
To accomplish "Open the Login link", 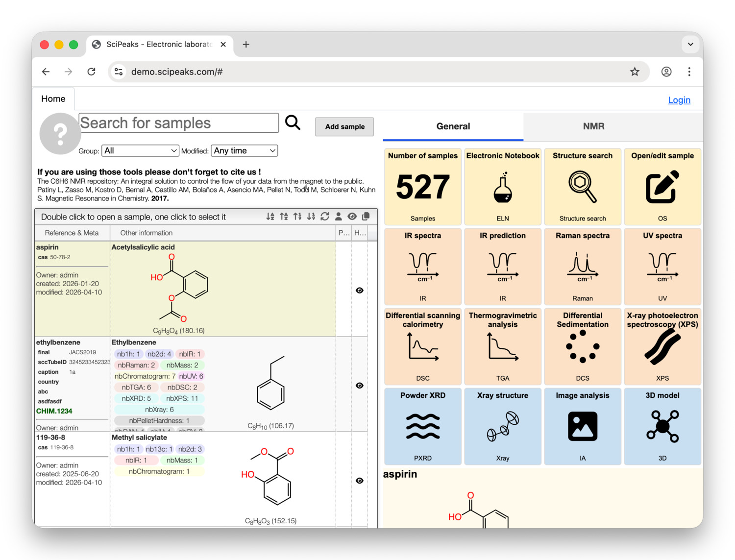I will tap(679, 99).
